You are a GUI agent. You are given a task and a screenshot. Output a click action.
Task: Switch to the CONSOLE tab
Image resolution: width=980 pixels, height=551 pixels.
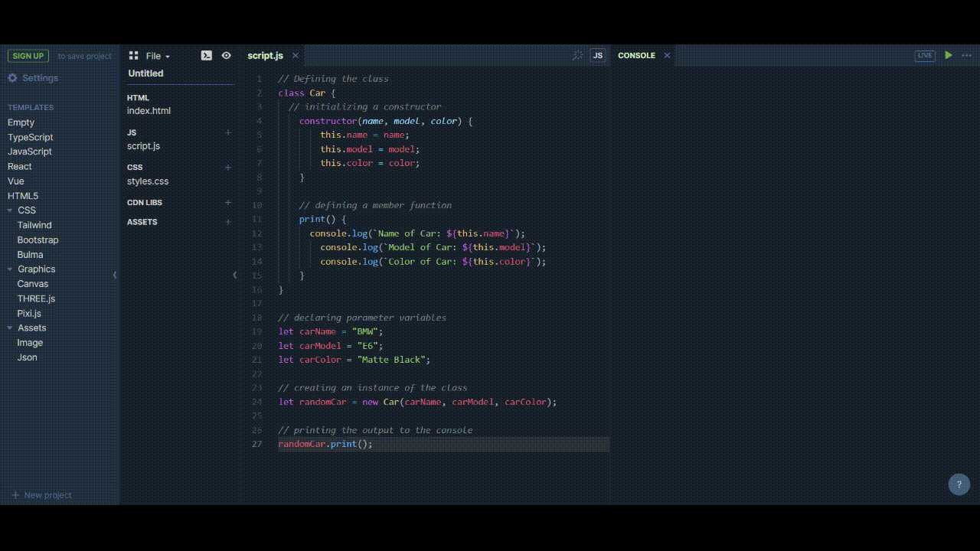coord(636,56)
